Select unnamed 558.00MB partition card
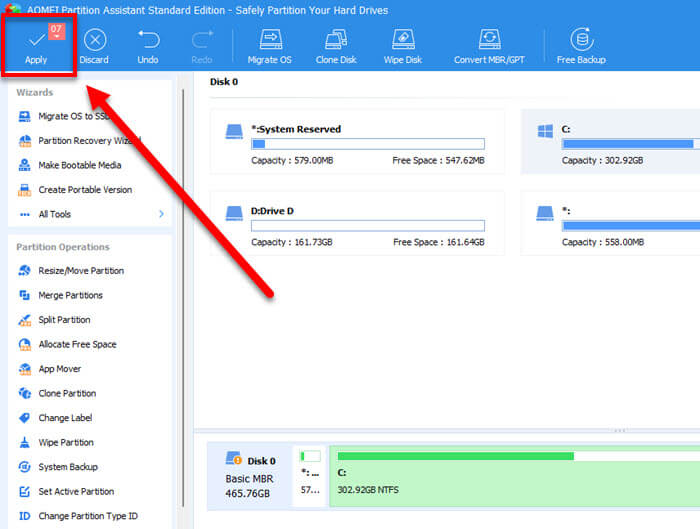Image resolution: width=700 pixels, height=529 pixels. coord(610,223)
